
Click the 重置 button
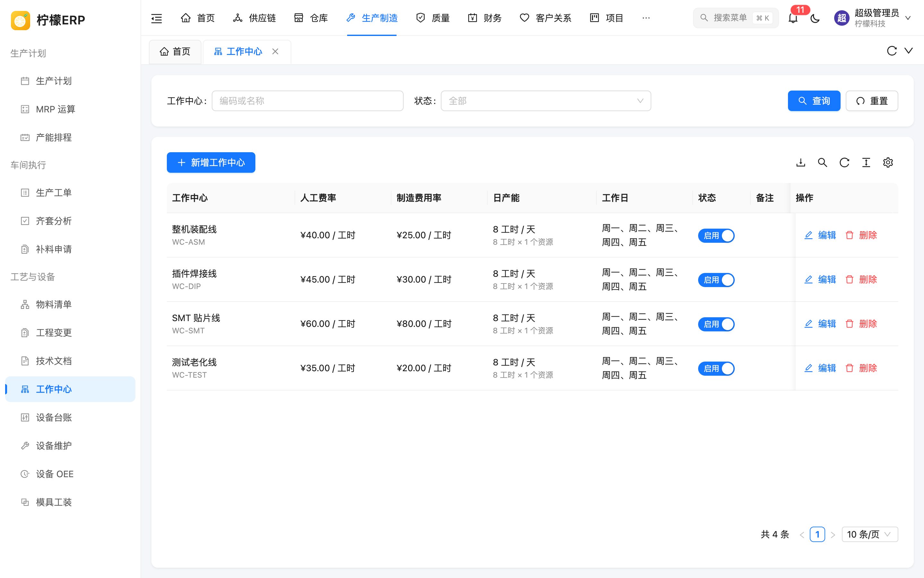[872, 101]
